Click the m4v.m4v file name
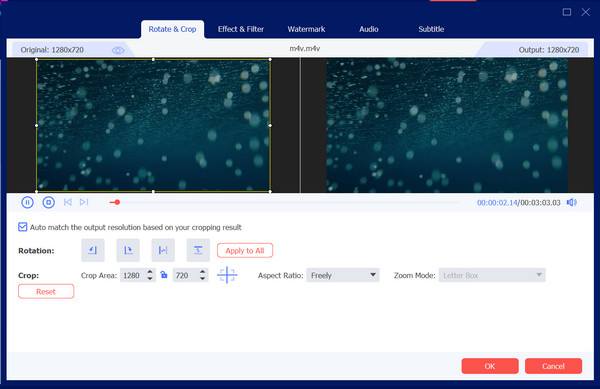The width and height of the screenshot is (600, 389). [x=305, y=49]
